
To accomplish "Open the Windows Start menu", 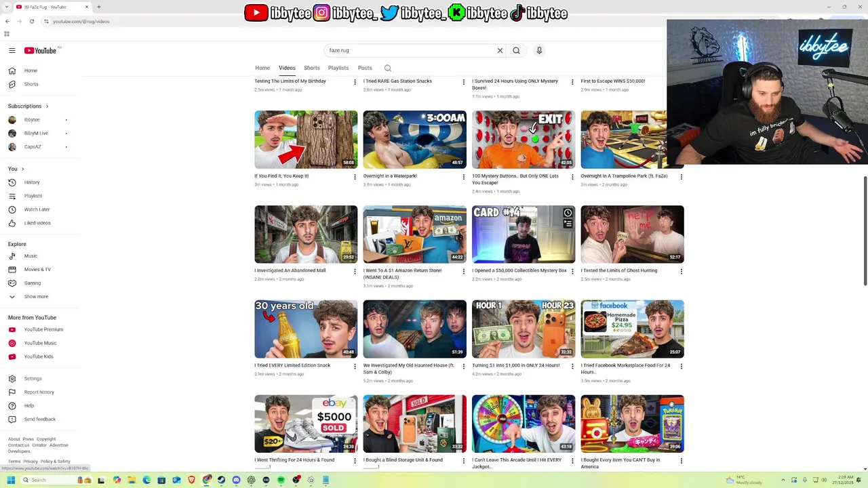I will click(x=11, y=480).
